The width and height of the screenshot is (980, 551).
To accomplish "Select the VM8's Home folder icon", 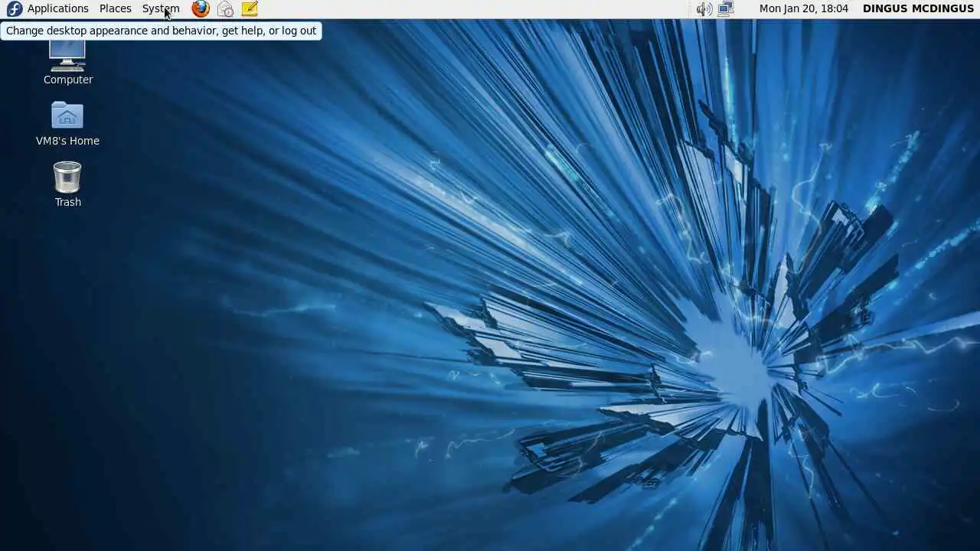I will [67, 116].
